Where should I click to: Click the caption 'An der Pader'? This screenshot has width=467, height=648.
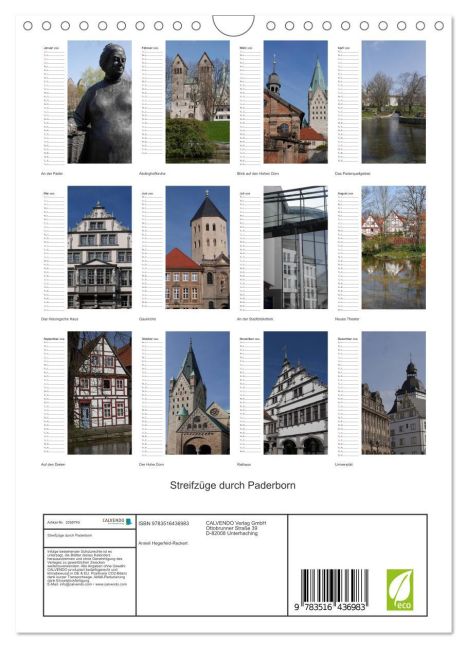tap(52, 174)
